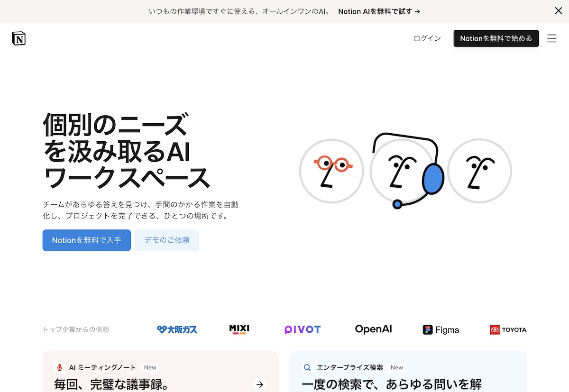Open the 毎回、完璧な議事録。 card heading
The image size is (569, 392).
pos(112,384)
